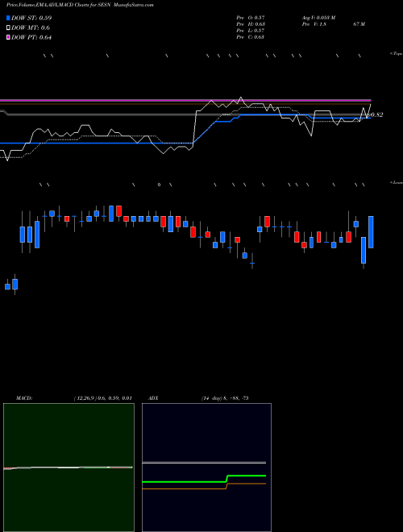Viewport: 403px width, 532px height.
Task: Click the 'Pre V: 1.8' volume text
Action: tap(314, 24)
